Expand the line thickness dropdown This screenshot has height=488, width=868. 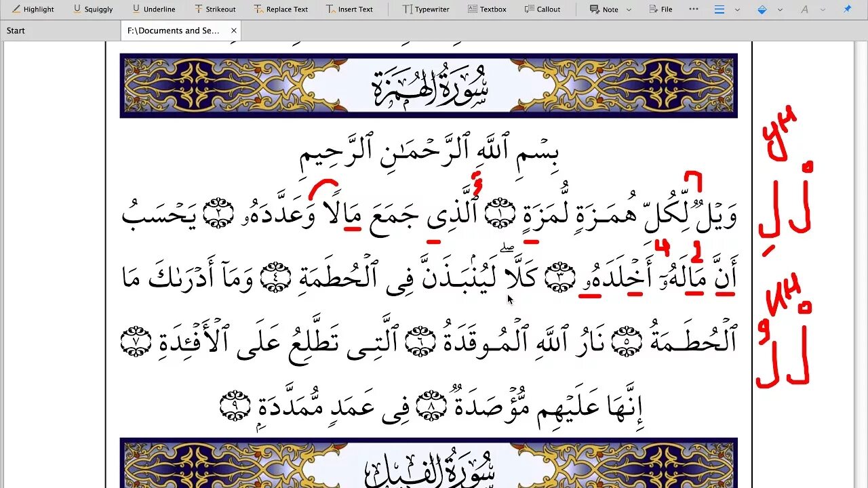coord(737,9)
